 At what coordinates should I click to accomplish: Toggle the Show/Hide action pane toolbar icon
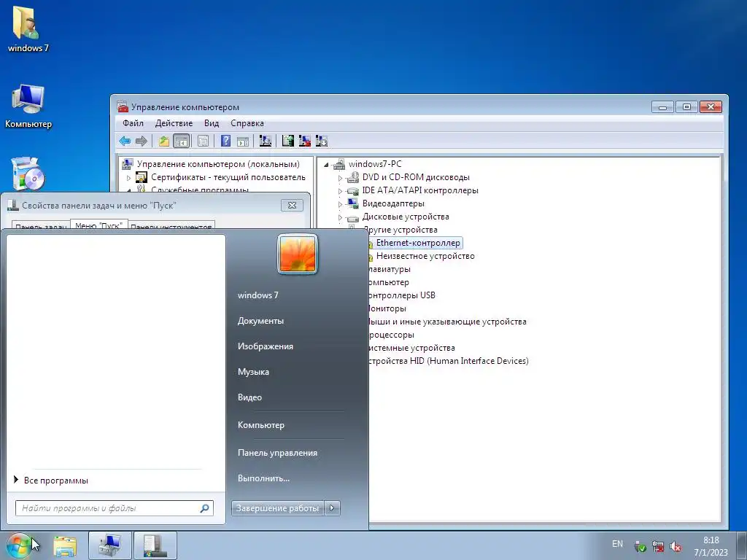tap(243, 141)
